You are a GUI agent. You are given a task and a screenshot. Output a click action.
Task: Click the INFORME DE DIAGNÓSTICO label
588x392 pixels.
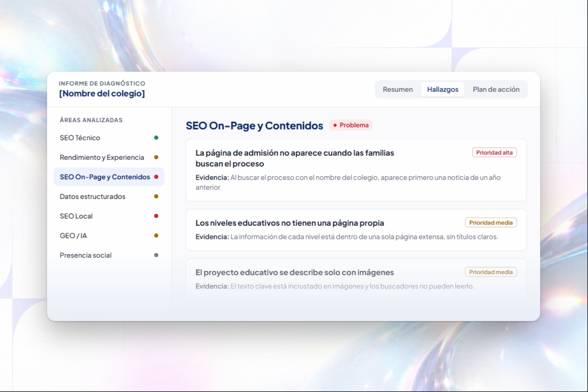click(x=102, y=83)
